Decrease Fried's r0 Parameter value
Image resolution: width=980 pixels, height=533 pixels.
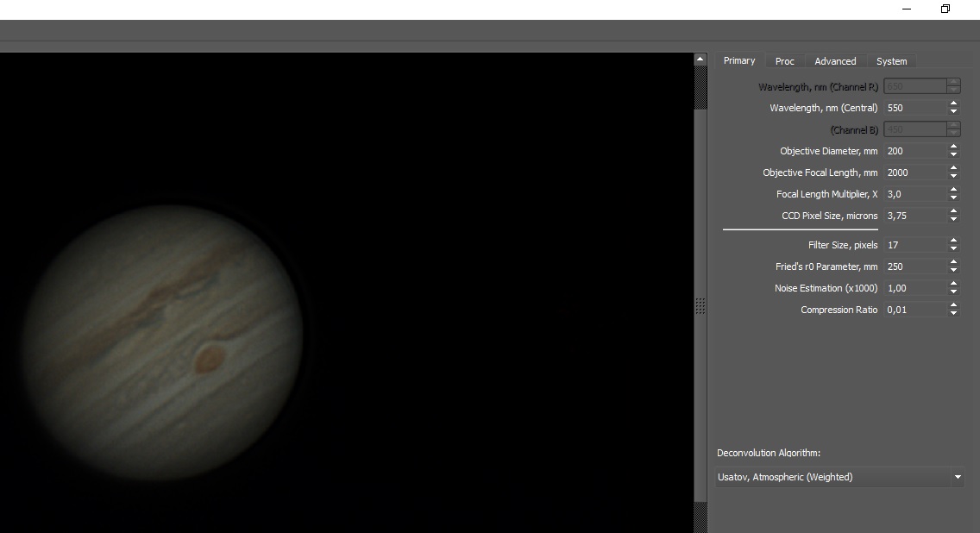[x=953, y=271]
